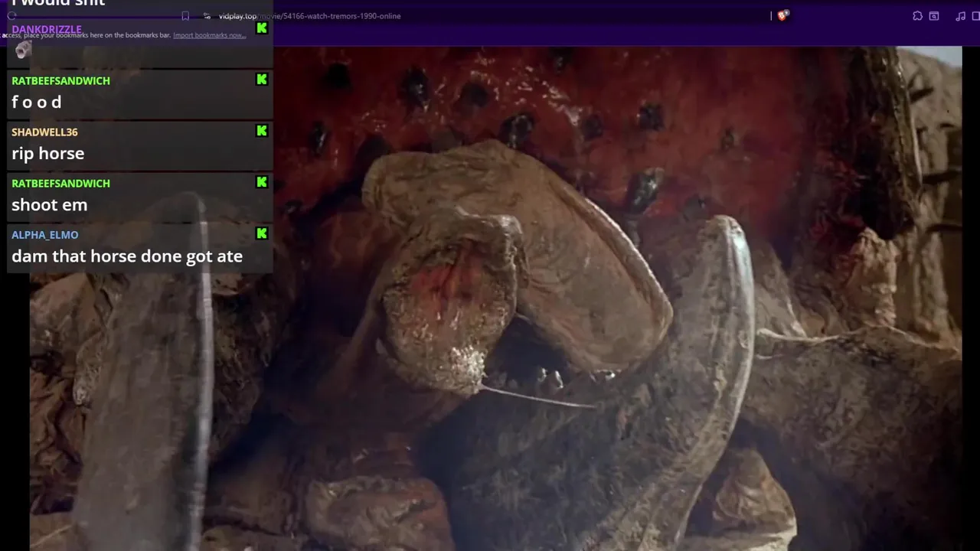Select the username SHADWELL36

coord(44,132)
